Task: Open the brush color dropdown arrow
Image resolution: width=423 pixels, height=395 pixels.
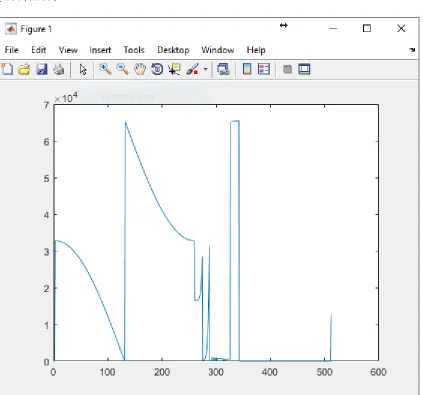Action: click(x=205, y=69)
